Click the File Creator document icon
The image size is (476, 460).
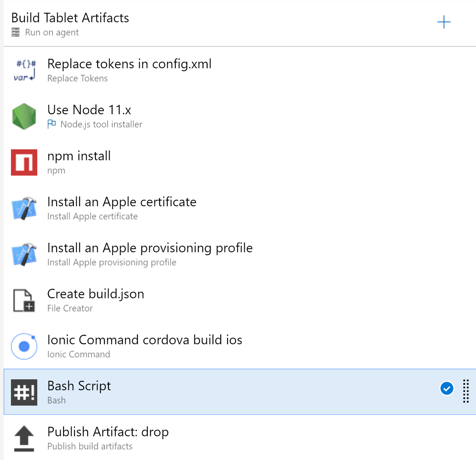(24, 300)
